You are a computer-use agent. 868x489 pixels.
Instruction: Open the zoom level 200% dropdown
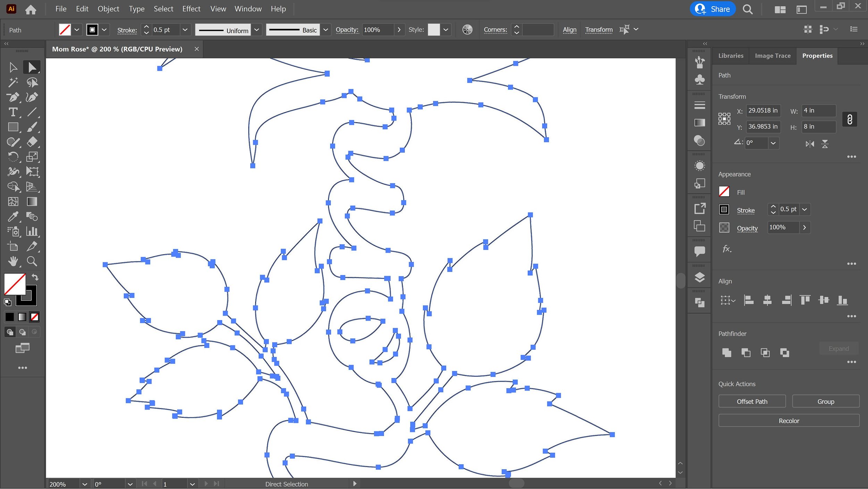[x=84, y=484]
